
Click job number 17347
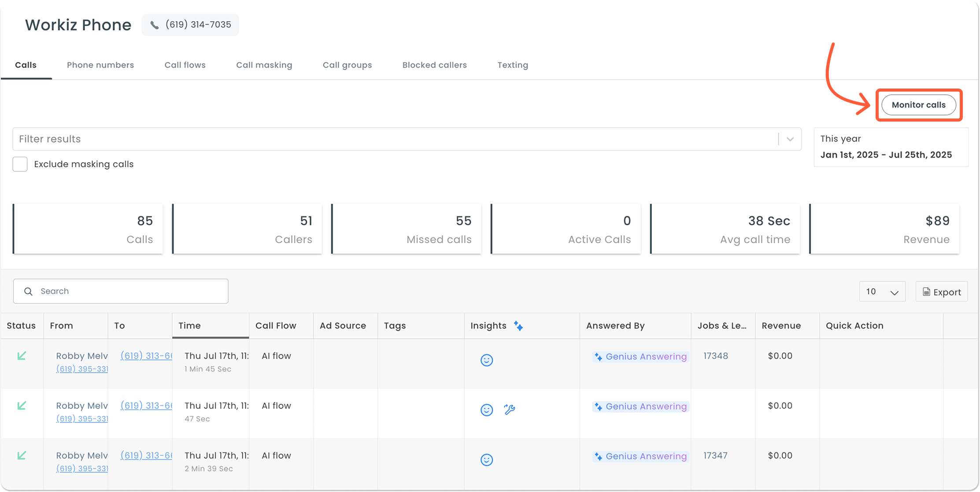(x=715, y=455)
